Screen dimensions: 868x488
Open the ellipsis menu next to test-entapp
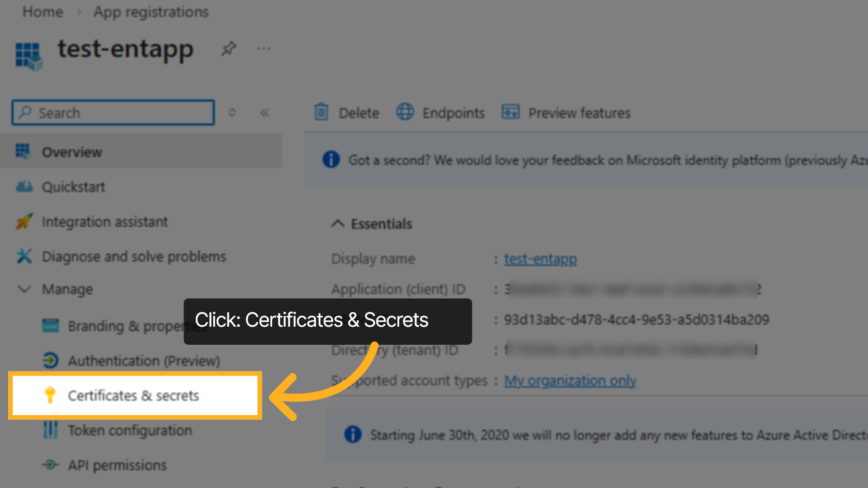pos(263,49)
